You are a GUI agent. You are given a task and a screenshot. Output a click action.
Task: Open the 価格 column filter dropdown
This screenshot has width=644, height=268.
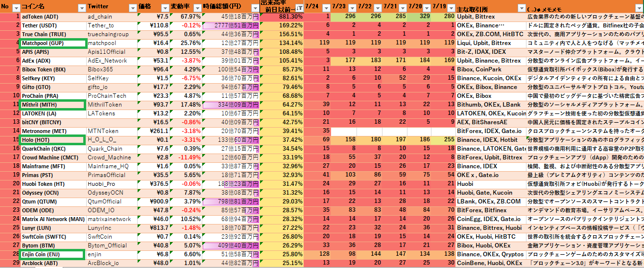point(165,8)
